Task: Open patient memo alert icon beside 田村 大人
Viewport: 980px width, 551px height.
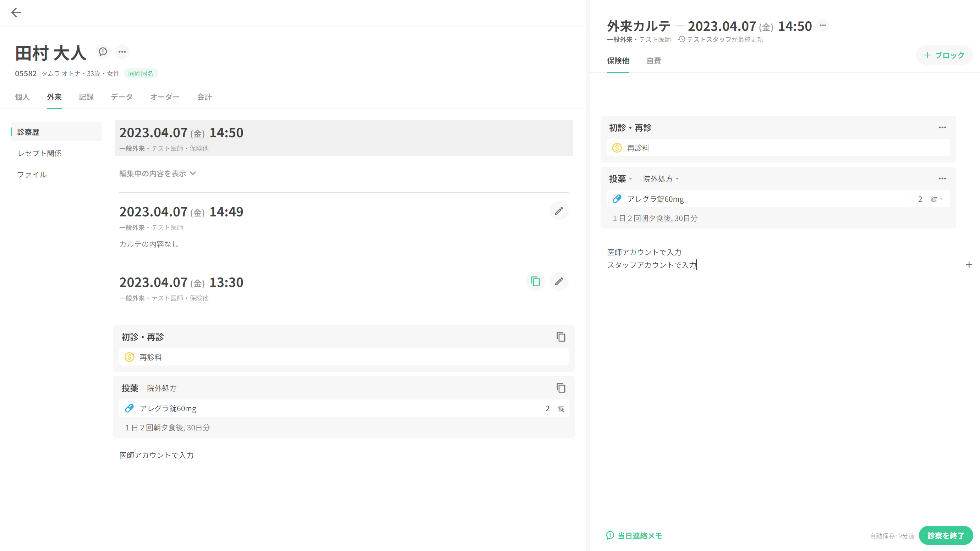Action: click(x=103, y=52)
